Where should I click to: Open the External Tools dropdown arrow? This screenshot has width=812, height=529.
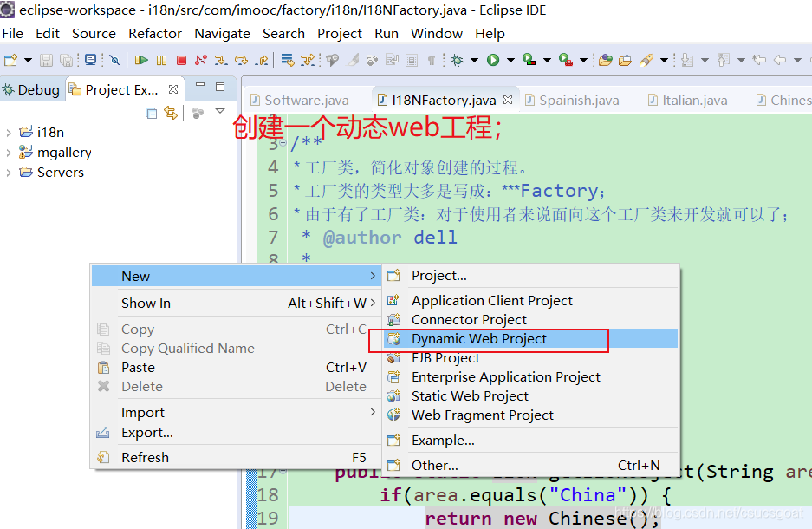pos(583,60)
